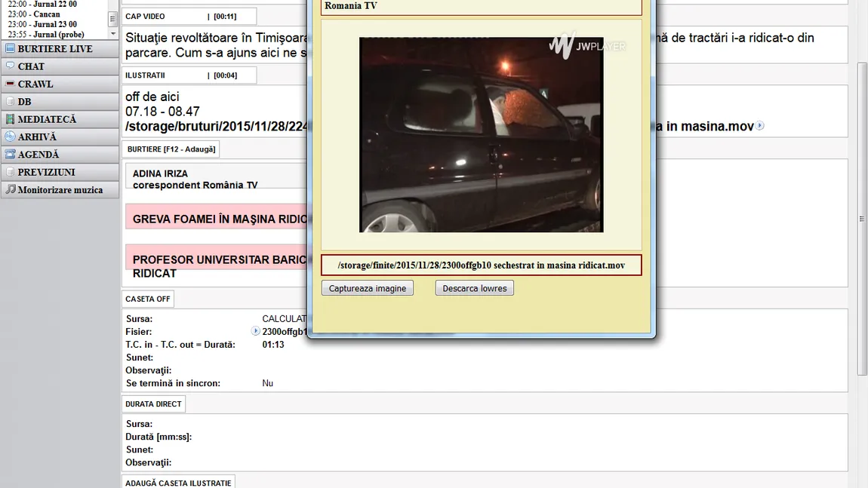Click the Captureaza imagine button
Image resolution: width=868 pixels, height=488 pixels.
click(368, 288)
